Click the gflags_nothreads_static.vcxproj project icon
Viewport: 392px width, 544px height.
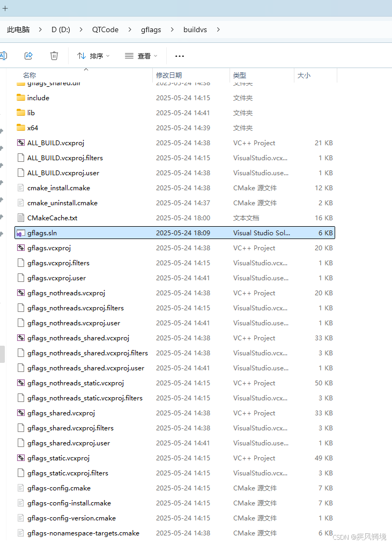pos(21,383)
